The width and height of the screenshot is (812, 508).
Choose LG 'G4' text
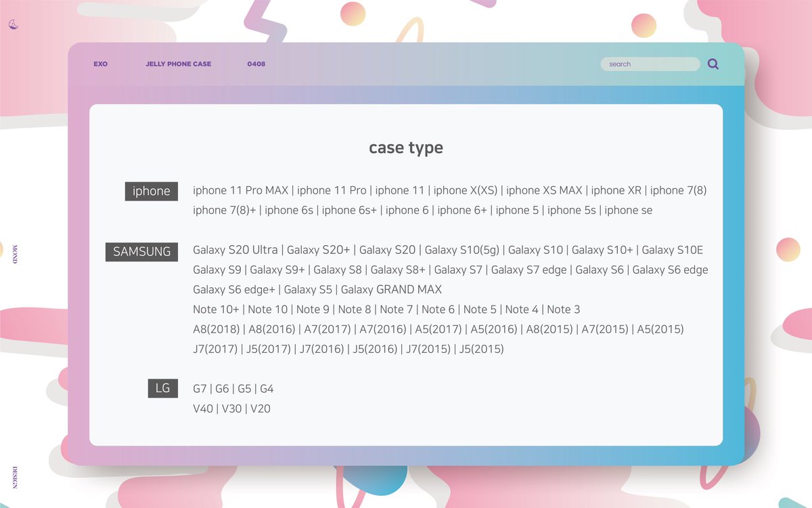pyautogui.click(x=267, y=389)
